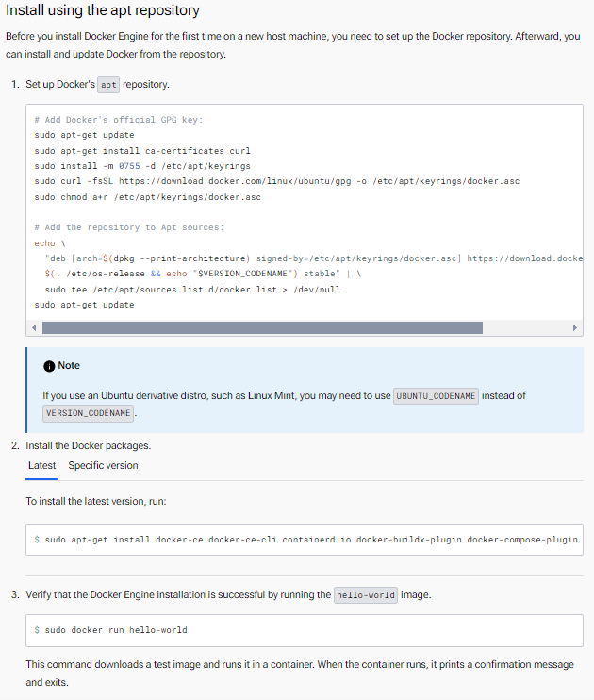Click the 'sudo curl -fsSL' download line

[277, 181]
